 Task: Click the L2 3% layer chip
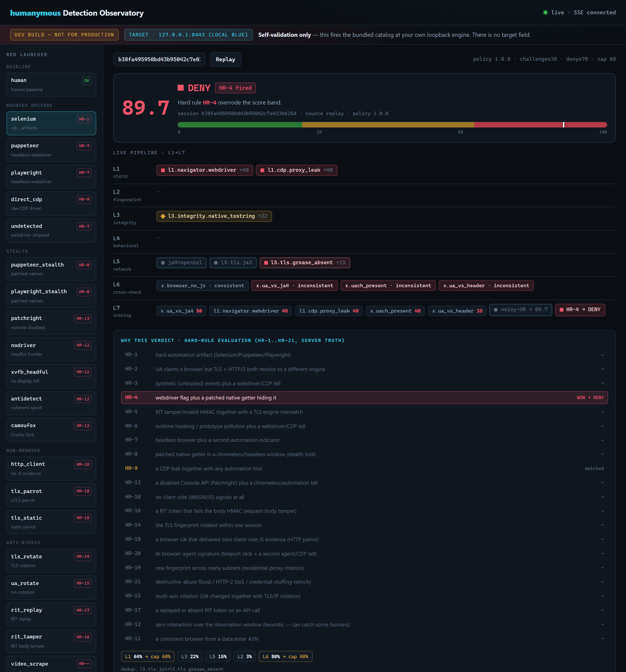245,656
